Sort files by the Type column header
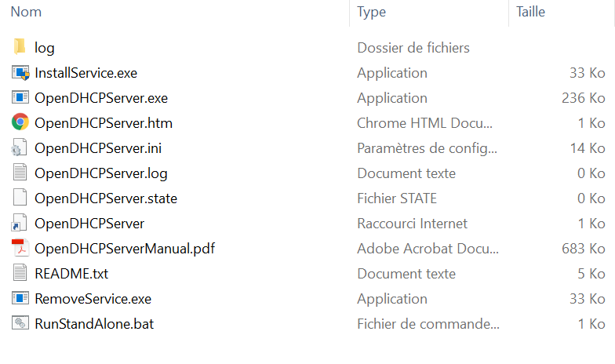 point(372,12)
